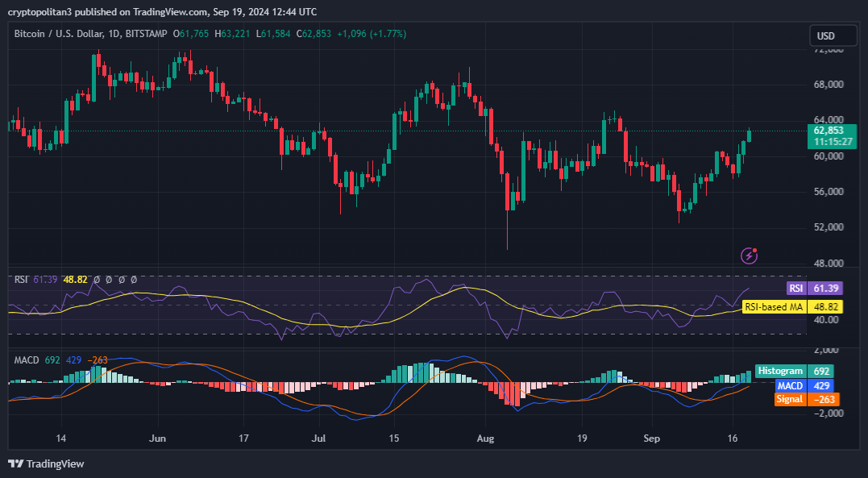The width and height of the screenshot is (868, 478).
Task: Click the green Histogram 692 label
Action: 795,371
